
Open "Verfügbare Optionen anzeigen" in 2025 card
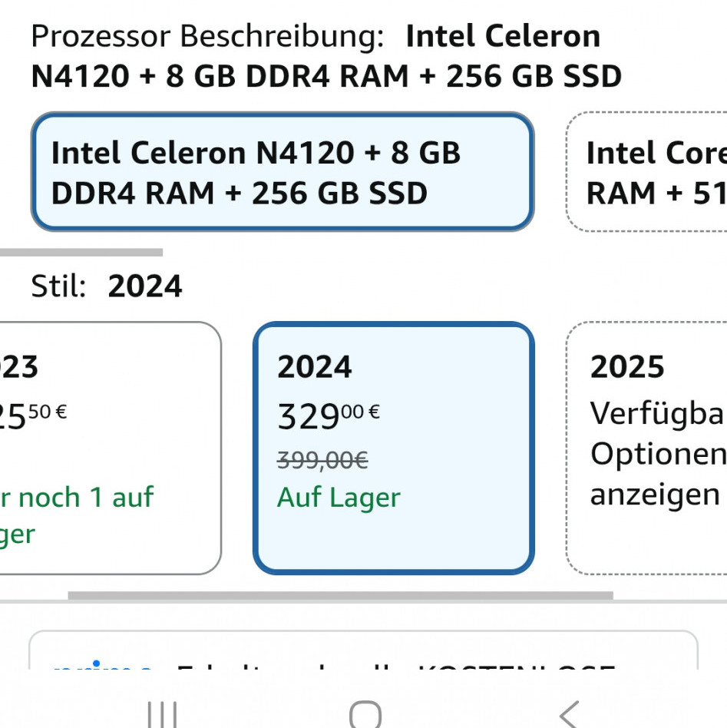[x=657, y=455]
